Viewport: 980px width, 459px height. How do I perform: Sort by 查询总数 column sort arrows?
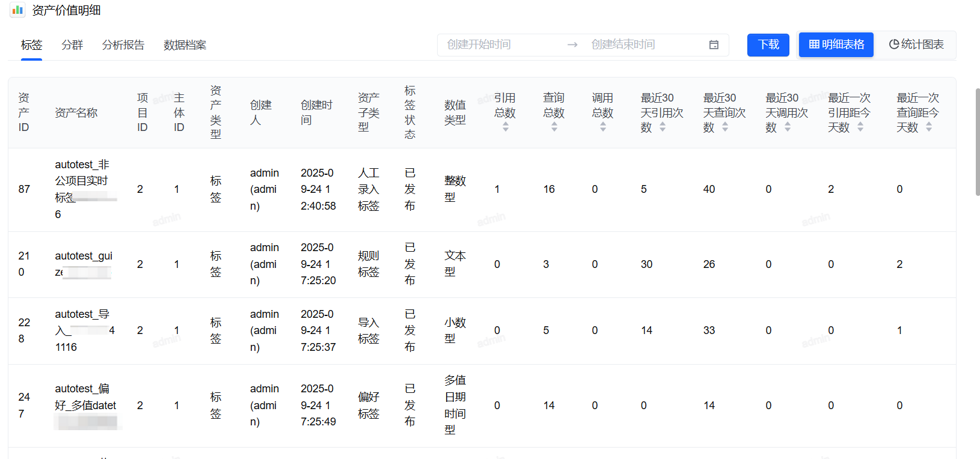point(554,127)
